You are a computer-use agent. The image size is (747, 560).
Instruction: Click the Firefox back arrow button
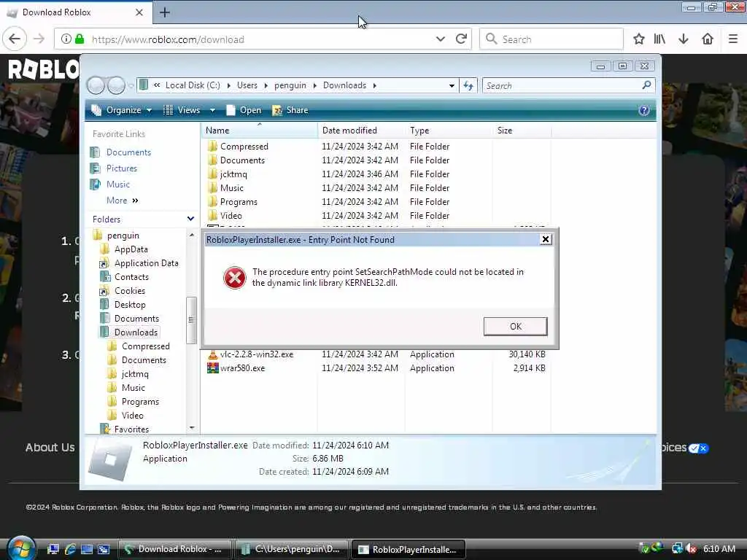(x=15, y=39)
